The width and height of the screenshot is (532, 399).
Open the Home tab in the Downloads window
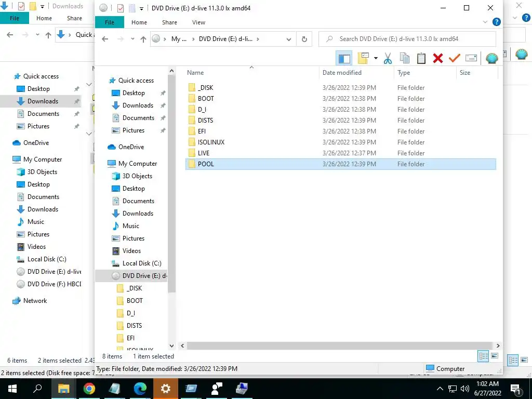(44, 18)
